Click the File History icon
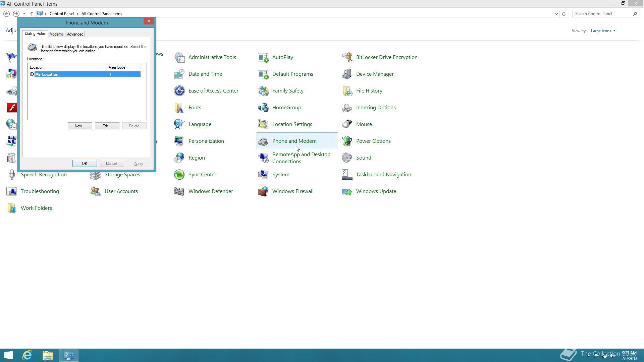 [347, 91]
